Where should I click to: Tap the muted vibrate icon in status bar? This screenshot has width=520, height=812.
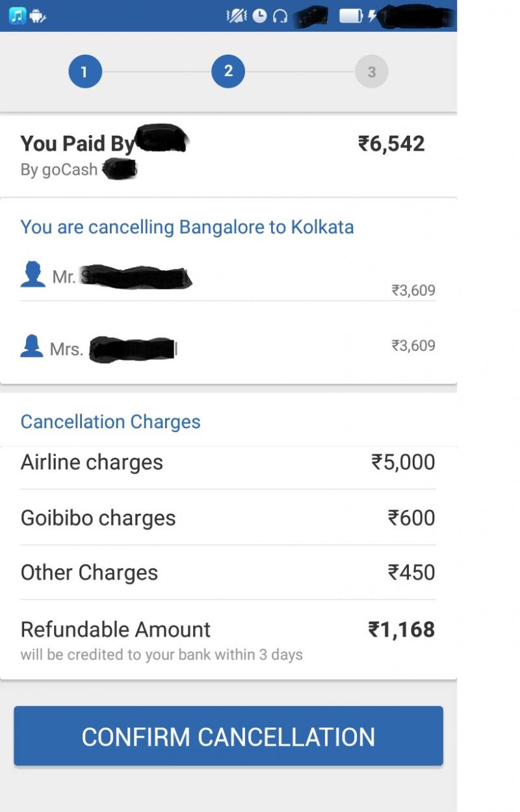(237, 16)
